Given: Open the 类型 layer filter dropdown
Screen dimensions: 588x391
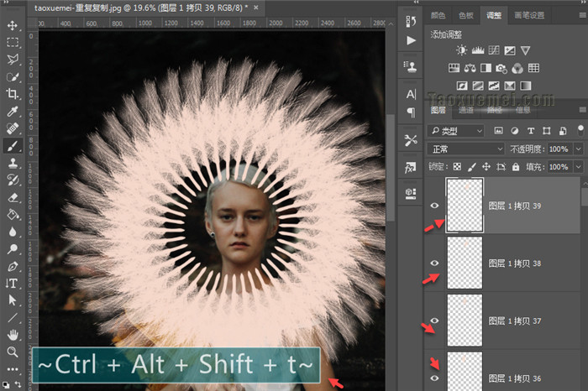Looking at the screenshot, I should click(455, 131).
